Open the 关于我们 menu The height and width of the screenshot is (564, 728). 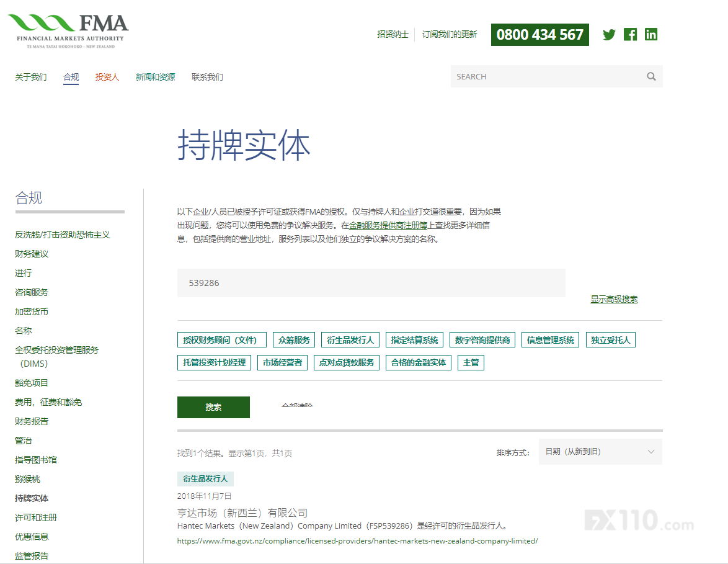(30, 77)
